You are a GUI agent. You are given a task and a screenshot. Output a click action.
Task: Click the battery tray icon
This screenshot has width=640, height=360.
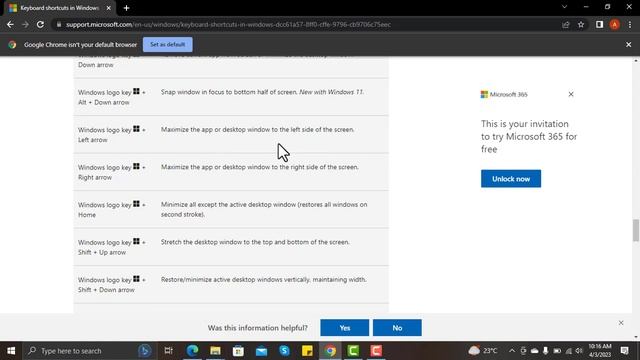click(x=557, y=351)
